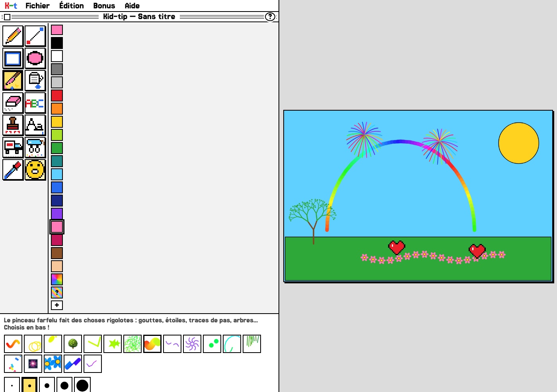Open the Bonus menu
This screenshot has width=557, height=392.
point(104,6)
